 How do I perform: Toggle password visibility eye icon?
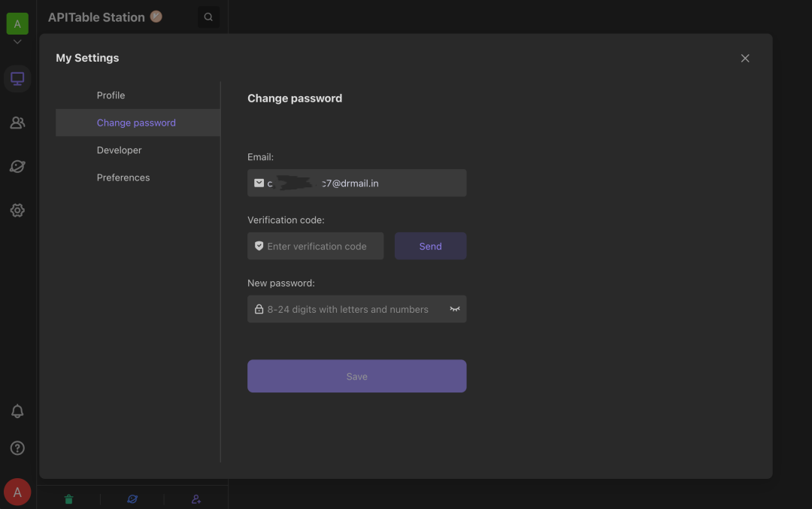(455, 309)
